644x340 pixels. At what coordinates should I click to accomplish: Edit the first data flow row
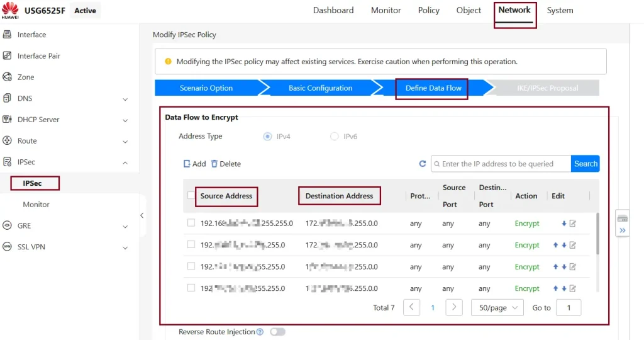pos(573,224)
